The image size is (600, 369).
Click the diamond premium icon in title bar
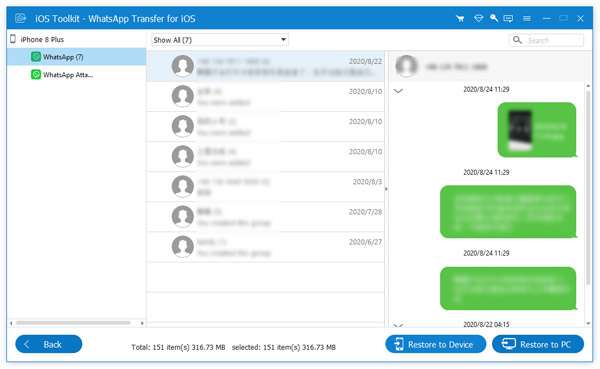click(x=478, y=18)
